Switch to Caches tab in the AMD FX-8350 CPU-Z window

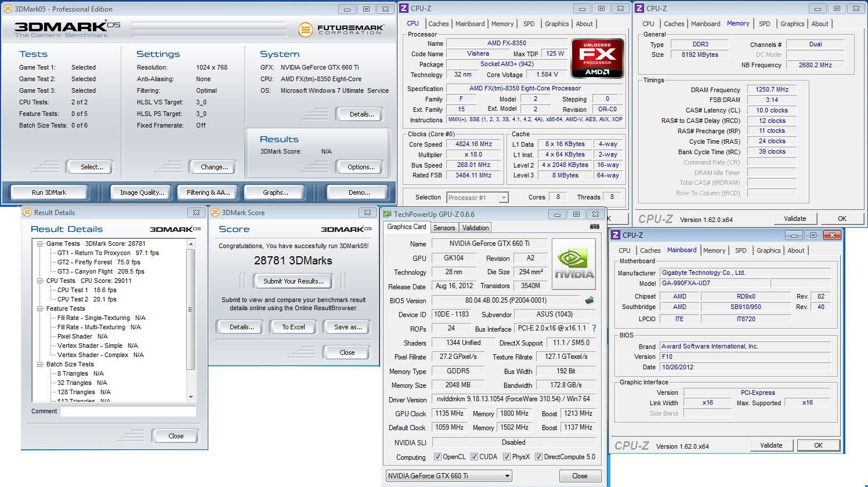(438, 24)
